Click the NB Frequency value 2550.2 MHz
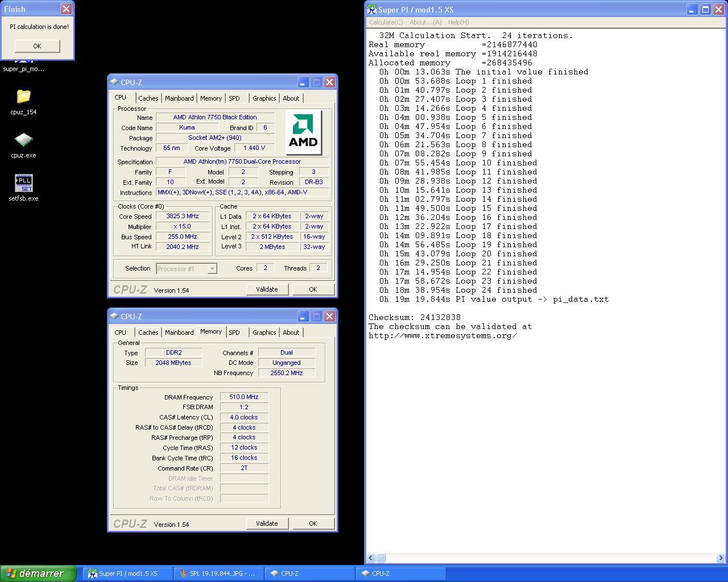 [x=287, y=373]
